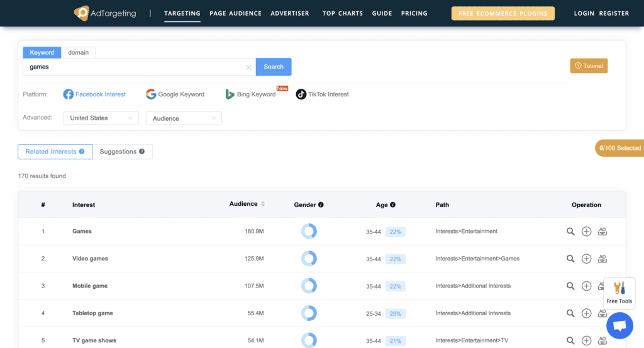Click AD icon in TV game shows row
644x348 pixels.
point(602,340)
